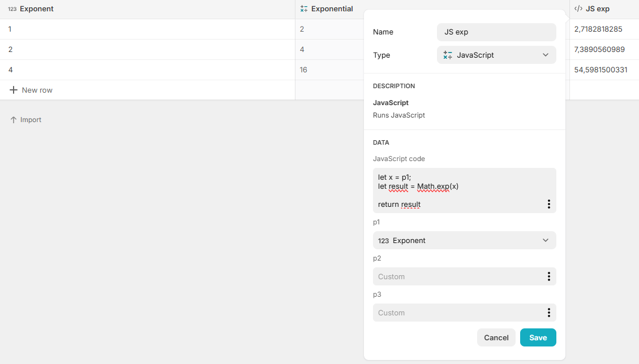Focus the p2 Custom input field
The width and height of the screenshot is (639, 364).
(456, 276)
